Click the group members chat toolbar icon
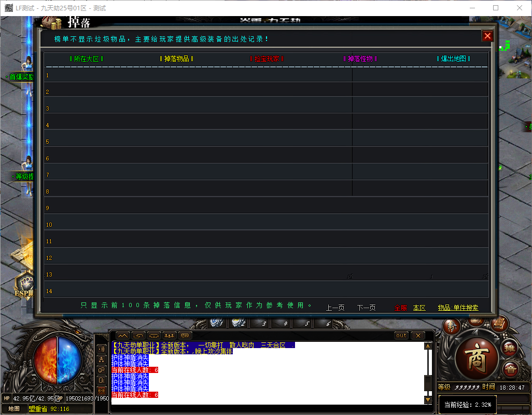The image size is (532, 415). coord(170,336)
